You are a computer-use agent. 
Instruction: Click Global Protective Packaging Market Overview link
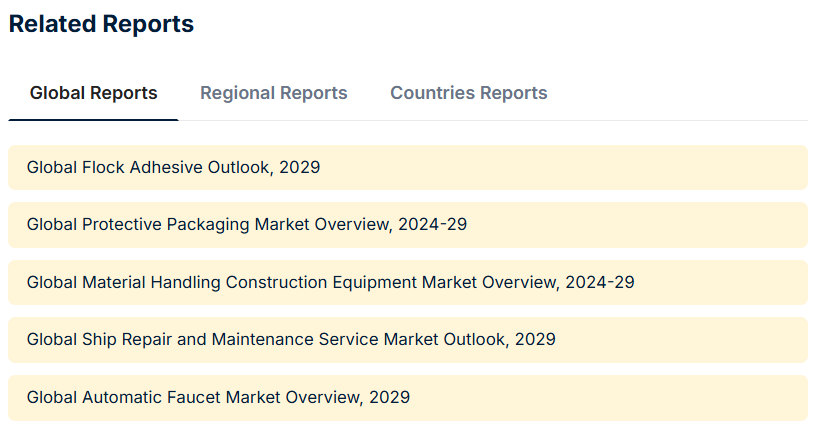coord(246,225)
